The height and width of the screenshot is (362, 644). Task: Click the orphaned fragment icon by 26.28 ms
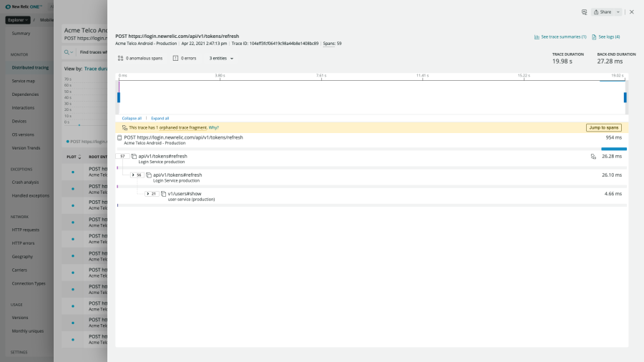(x=592, y=156)
